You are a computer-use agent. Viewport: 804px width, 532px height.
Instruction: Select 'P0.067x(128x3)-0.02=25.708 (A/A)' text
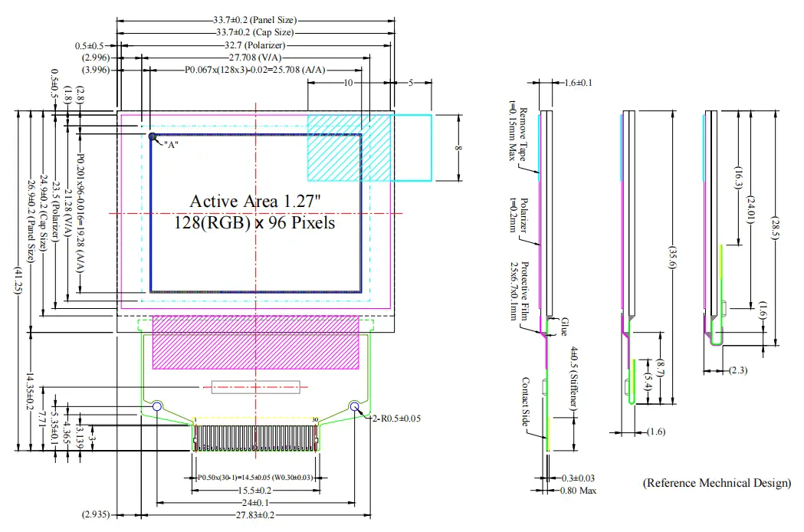coord(254,70)
